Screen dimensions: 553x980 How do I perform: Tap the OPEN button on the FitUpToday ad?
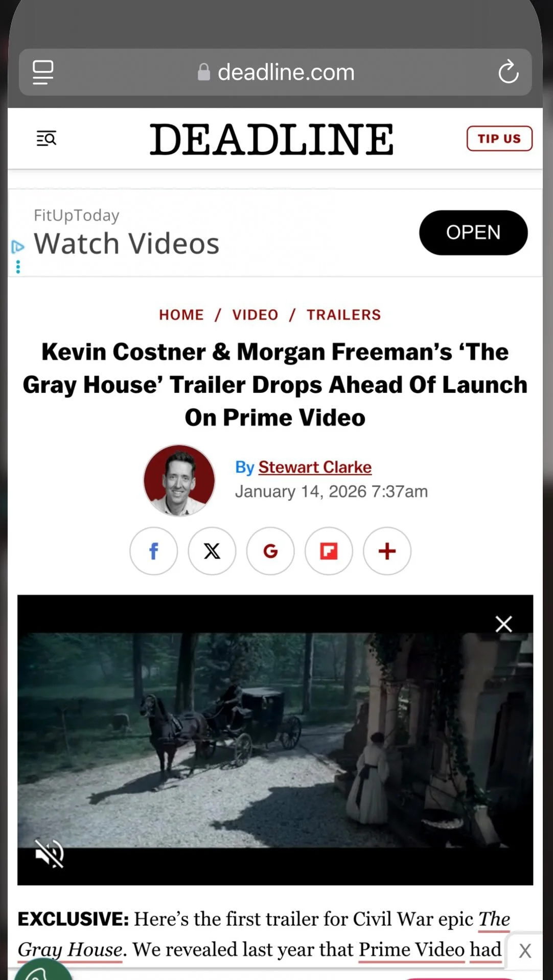[473, 233]
